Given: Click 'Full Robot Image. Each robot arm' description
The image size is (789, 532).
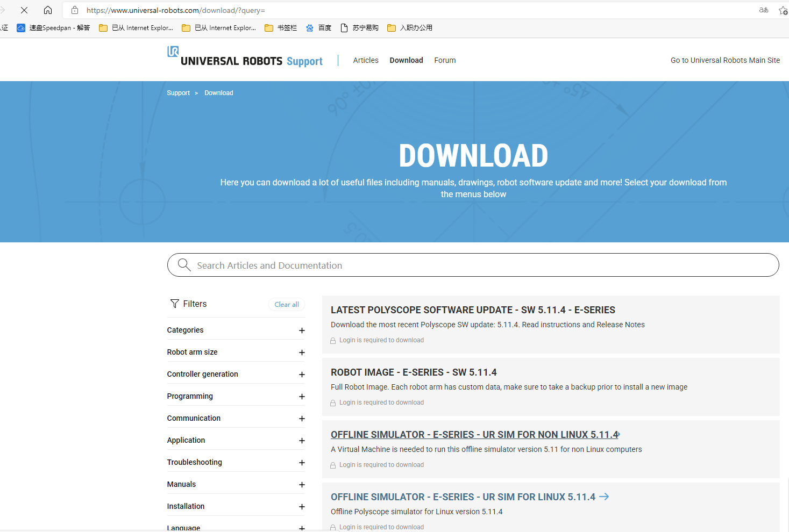Looking at the screenshot, I should [x=509, y=387].
